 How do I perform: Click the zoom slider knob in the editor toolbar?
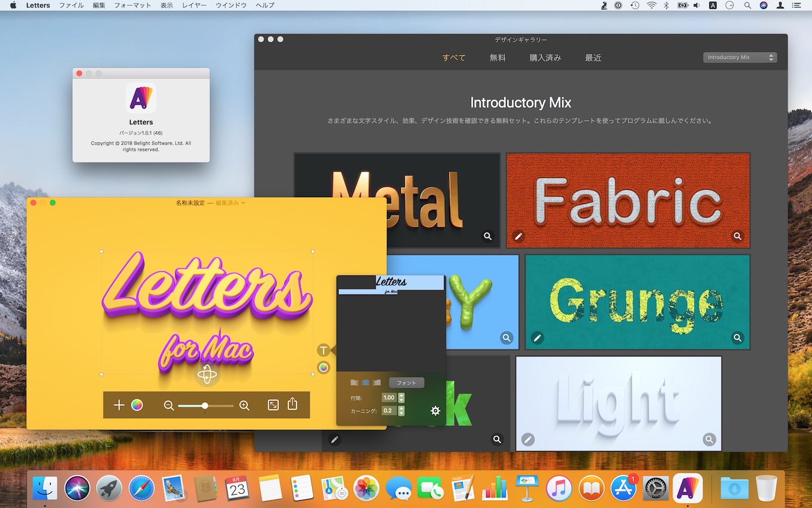point(205,406)
